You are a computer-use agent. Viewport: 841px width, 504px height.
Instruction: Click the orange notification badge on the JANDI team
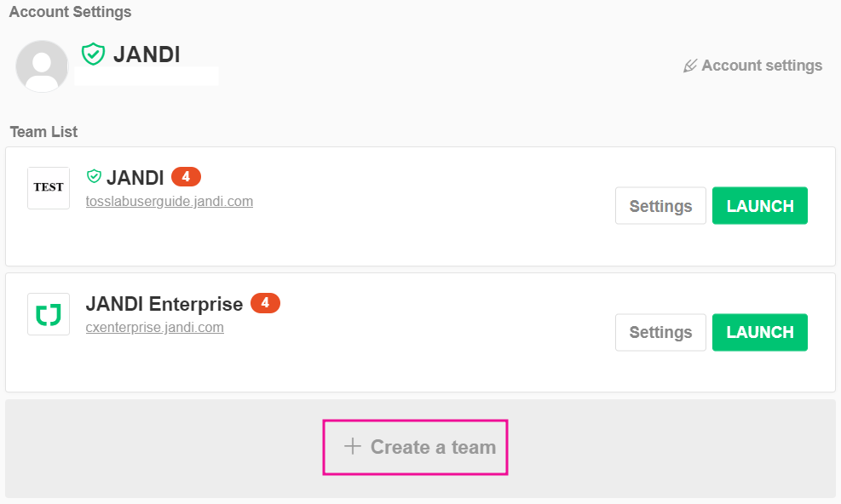pyautogui.click(x=186, y=177)
